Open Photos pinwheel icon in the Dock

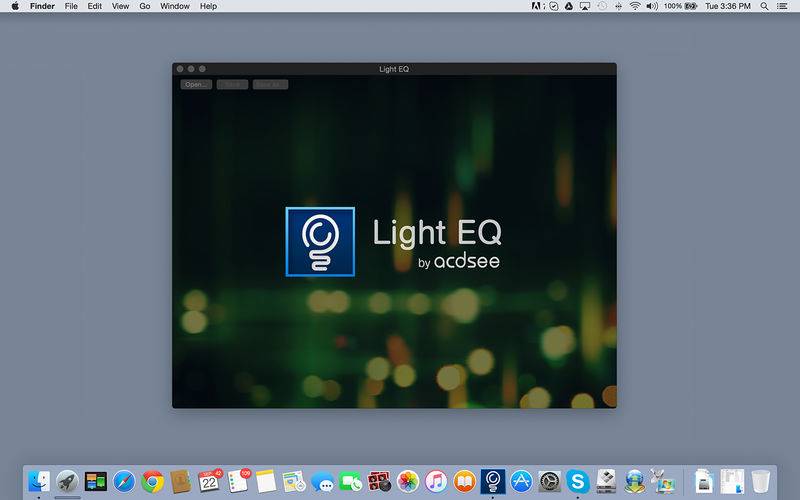tap(408, 481)
